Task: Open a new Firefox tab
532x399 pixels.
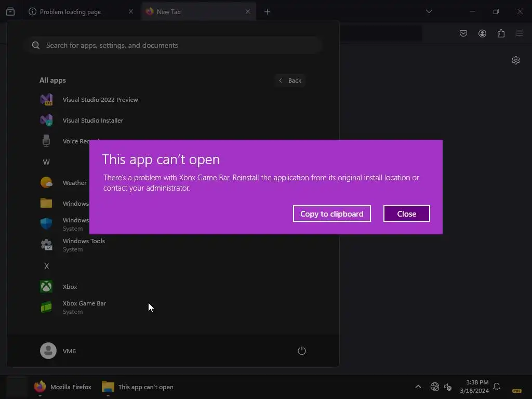Action: click(268, 12)
